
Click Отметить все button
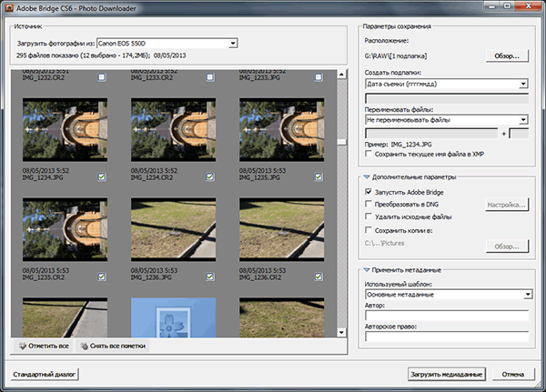(44, 346)
